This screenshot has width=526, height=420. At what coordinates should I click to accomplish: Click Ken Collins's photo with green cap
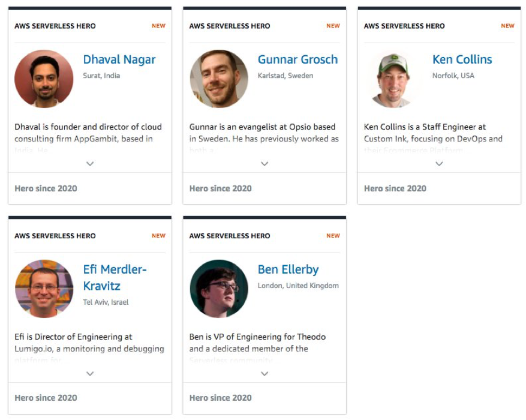click(x=393, y=80)
